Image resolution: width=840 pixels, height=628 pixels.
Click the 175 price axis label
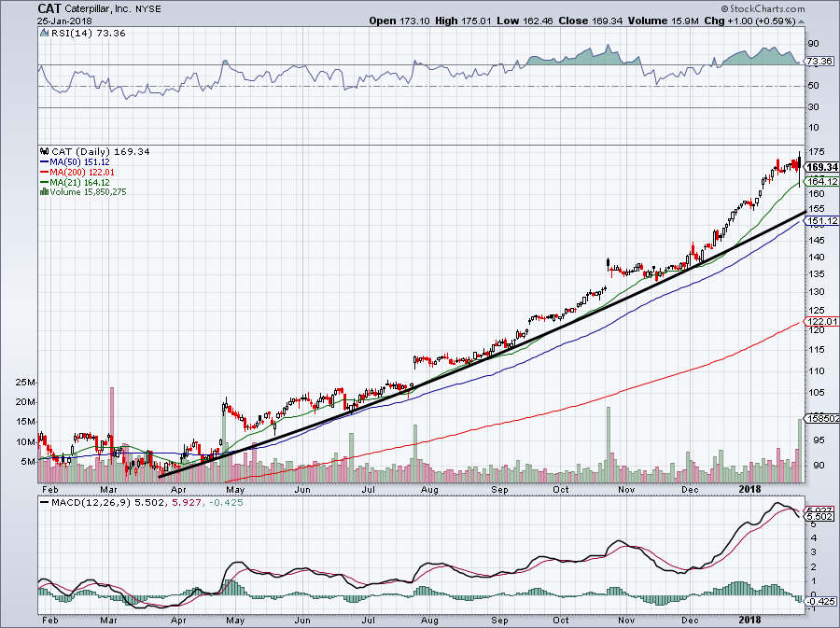[815, 152]
